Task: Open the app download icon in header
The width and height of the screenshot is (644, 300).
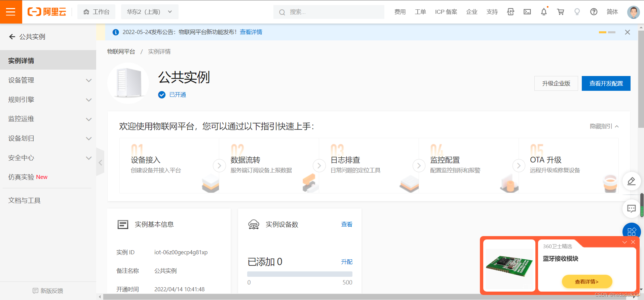Action: pyautogui.click(x=510, y=12)
